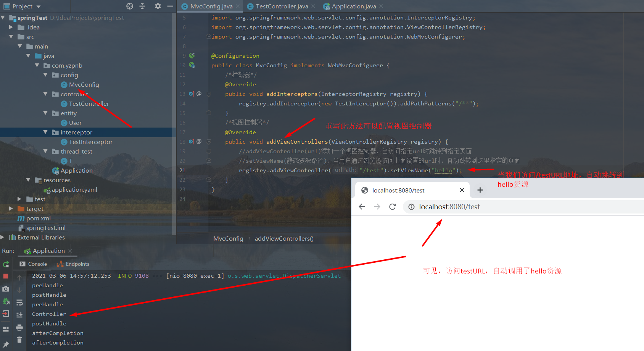
Task: Switch to Application.java editor tab
Action: point(354,6)
